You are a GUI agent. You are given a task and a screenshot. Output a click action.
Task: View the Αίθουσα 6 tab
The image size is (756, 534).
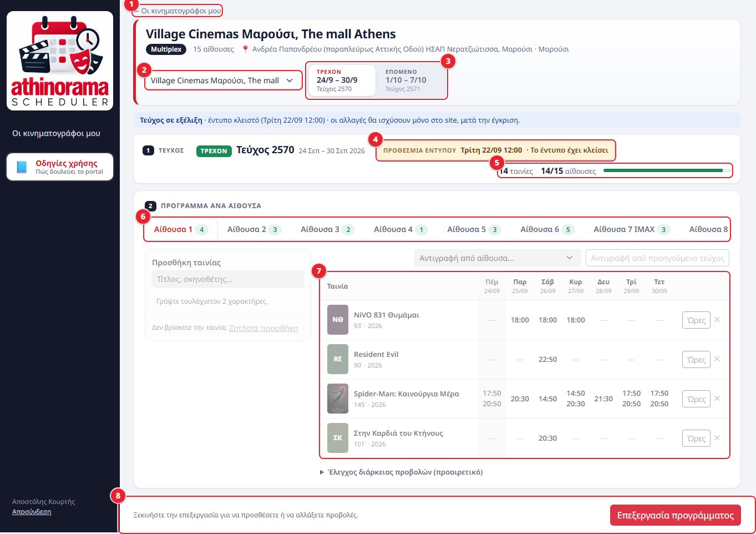click(547, 229)
